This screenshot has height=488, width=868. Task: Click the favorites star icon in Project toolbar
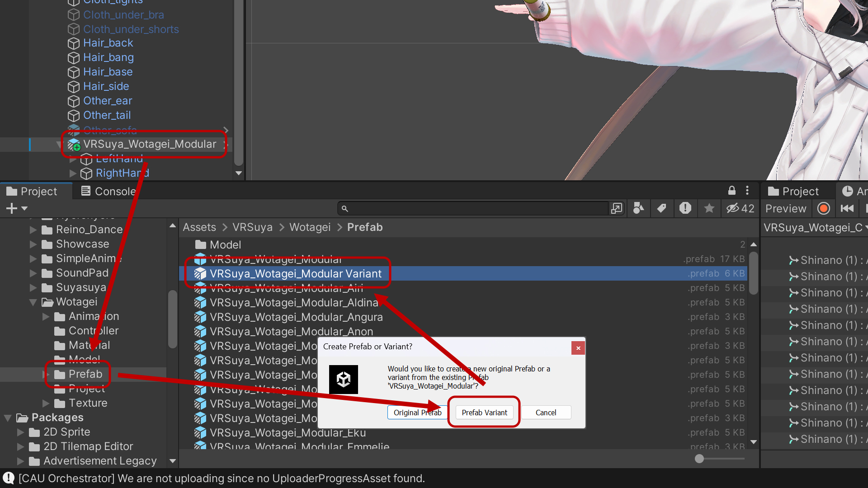(x=709, y=208)
